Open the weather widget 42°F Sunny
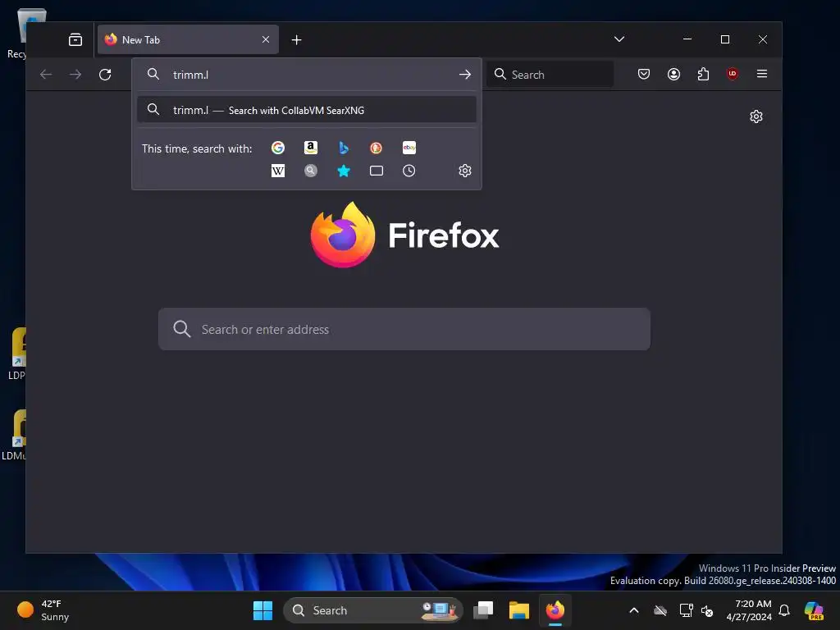This screenshot has height=630, width=840. [x=44, y=610]
